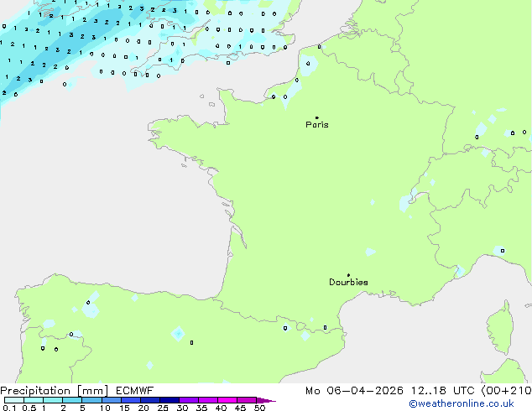Select the legend swatch starting at 25
This screenshot has width=532, height=411.
tap(170, 400)
